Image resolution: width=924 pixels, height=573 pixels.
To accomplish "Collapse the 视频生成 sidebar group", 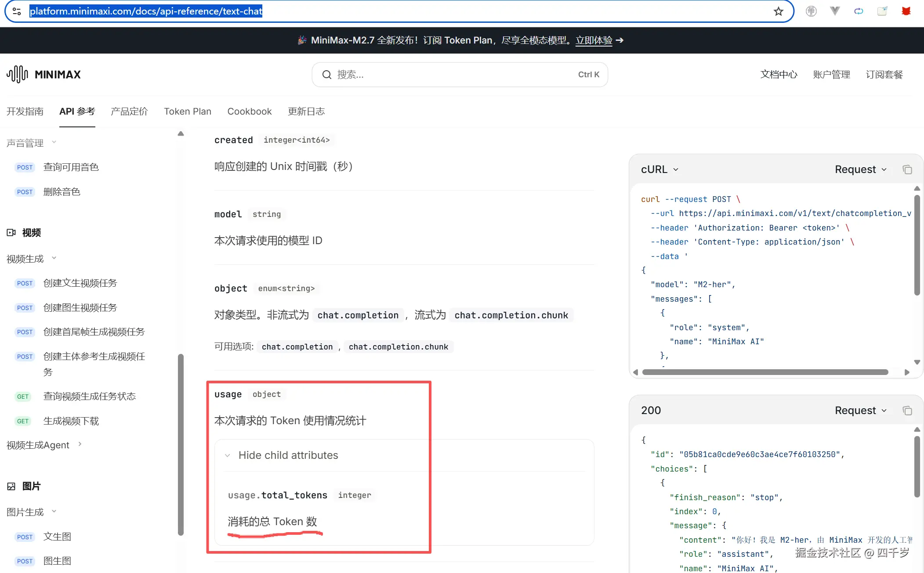I will point(54,258).
